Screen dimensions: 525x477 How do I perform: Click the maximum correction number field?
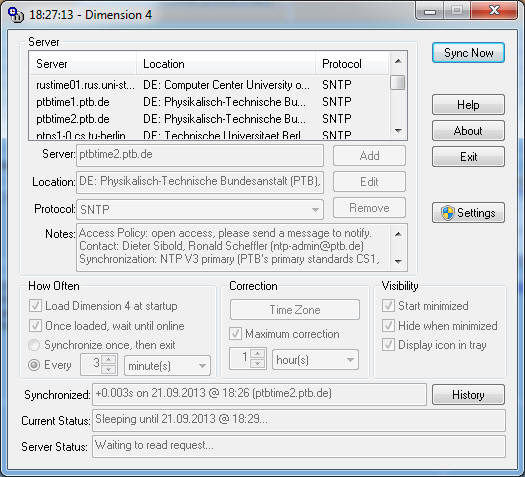point(240,359)
